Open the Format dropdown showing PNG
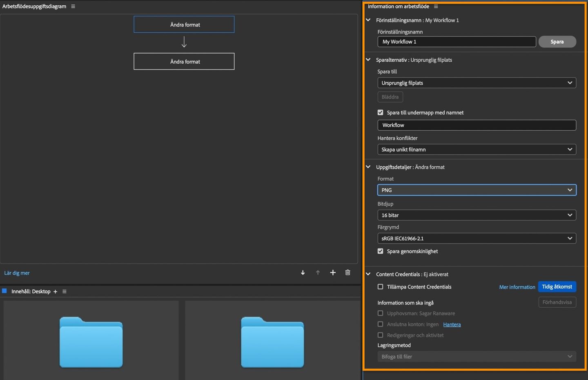588x380 pixels. click(x=477, y=190)
